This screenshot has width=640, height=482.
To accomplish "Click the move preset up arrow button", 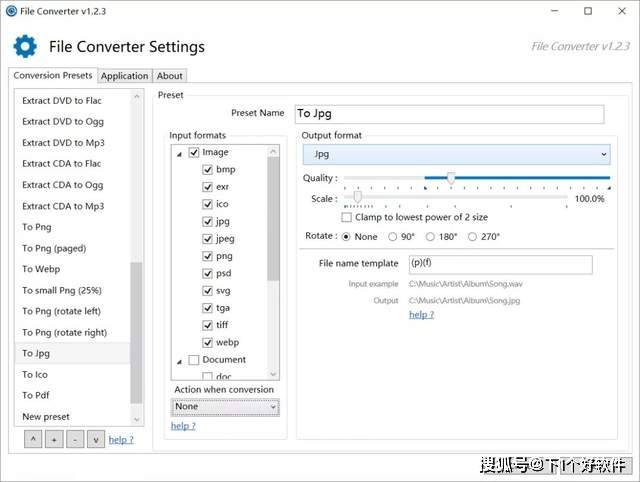I will coord(33,439).
